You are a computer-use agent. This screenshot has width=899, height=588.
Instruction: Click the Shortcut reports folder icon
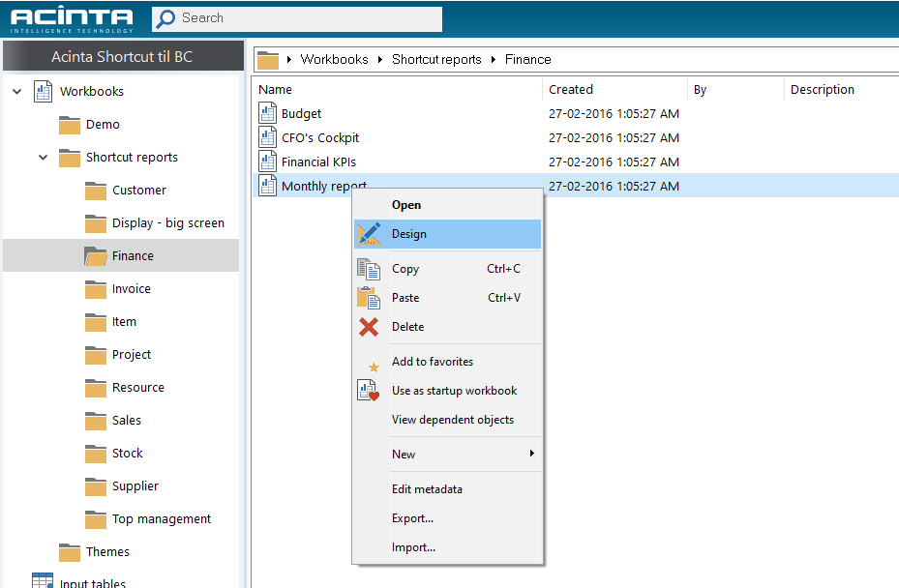[70, 158]
